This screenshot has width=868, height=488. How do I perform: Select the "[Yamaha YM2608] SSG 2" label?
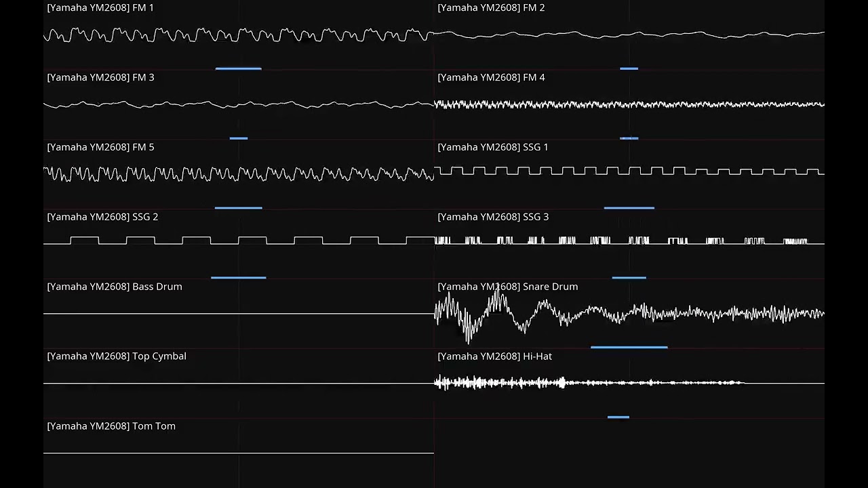(102, 217)
